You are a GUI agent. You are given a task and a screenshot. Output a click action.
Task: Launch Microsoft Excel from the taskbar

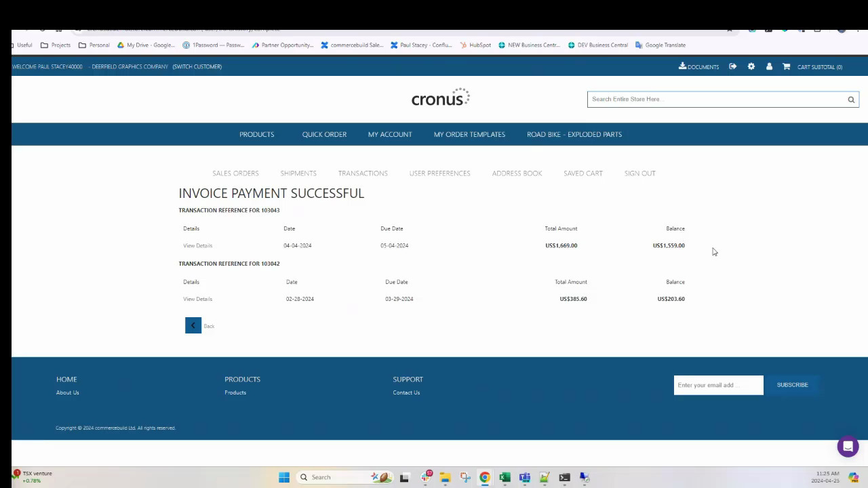click(x=505, y=477)
